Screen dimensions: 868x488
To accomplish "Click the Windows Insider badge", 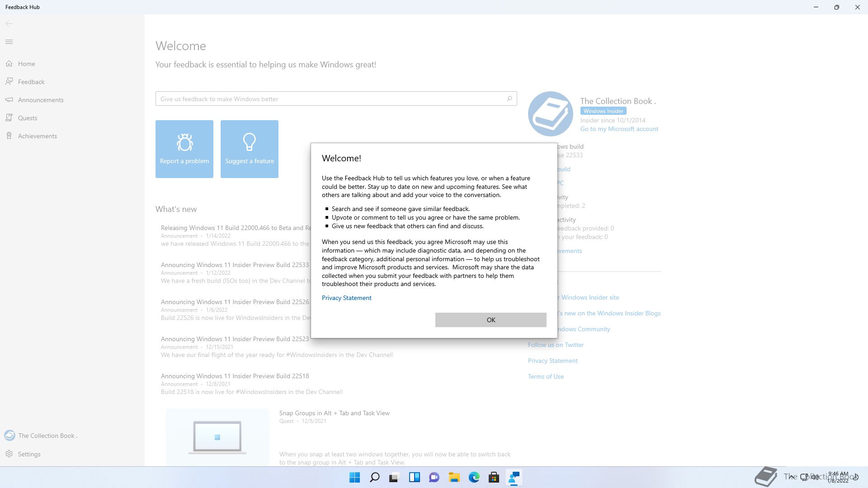I will (x=603, y=111).
